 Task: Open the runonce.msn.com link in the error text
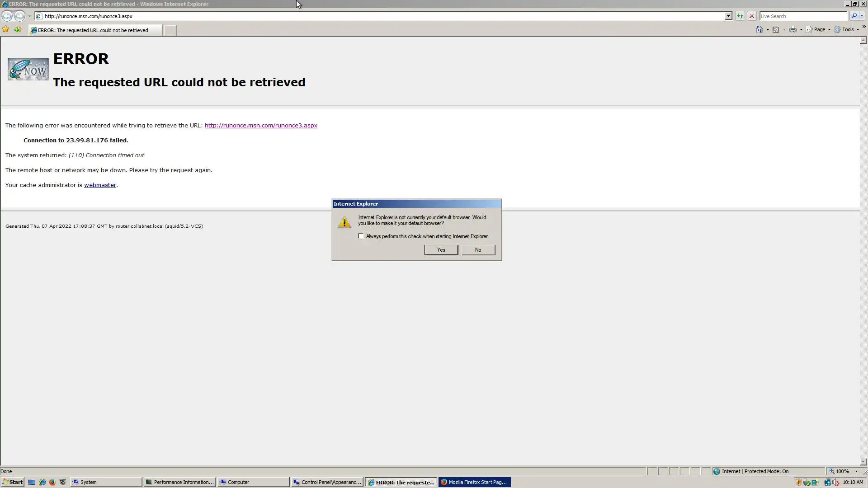[261, 126]
